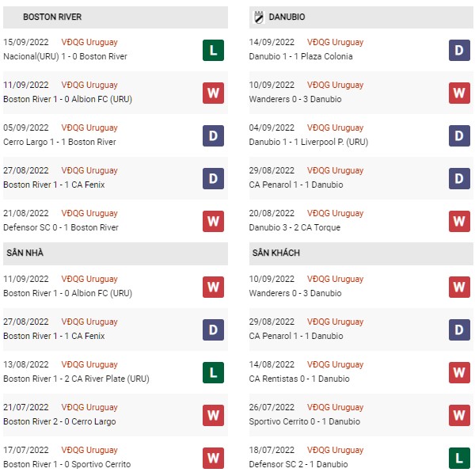
Task: Click W badge for Boston River 2-0 Cerro Largo
Action: click(x=213, y=415)
